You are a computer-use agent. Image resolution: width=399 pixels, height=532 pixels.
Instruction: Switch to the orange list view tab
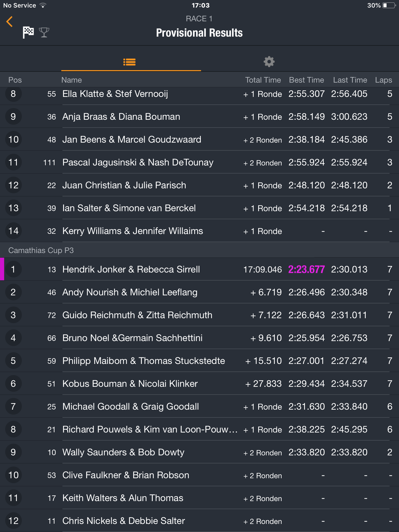pos(129,62)
